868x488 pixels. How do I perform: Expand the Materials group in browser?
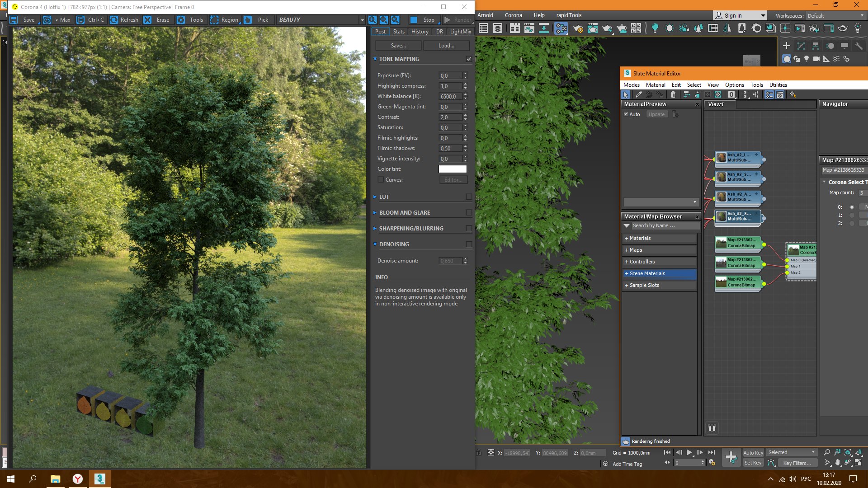click(659, 238)
